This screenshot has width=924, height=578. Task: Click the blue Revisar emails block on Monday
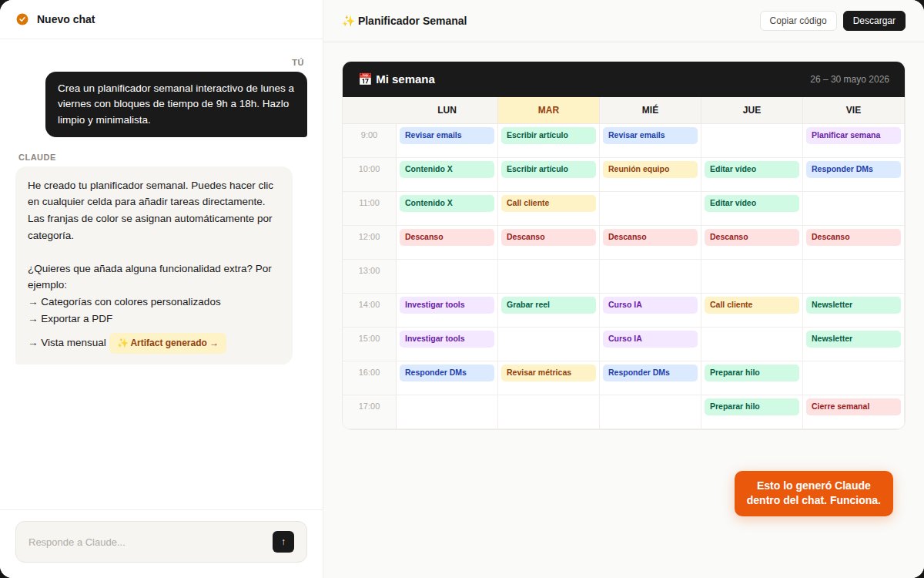[x=447, y=136]
